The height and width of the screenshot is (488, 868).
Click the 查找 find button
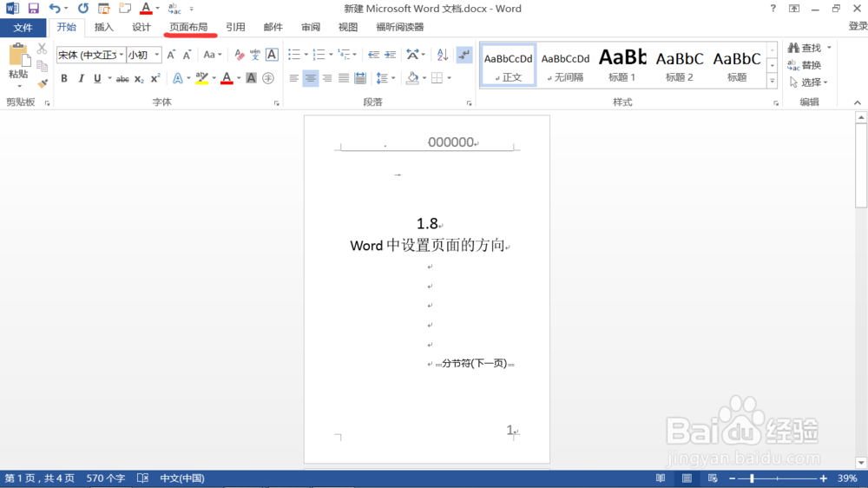click(806, 48)
